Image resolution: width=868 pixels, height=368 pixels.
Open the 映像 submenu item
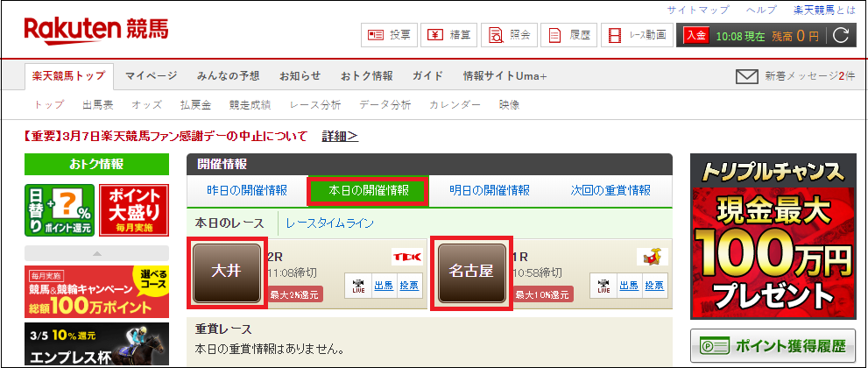[x=509, y=104]
